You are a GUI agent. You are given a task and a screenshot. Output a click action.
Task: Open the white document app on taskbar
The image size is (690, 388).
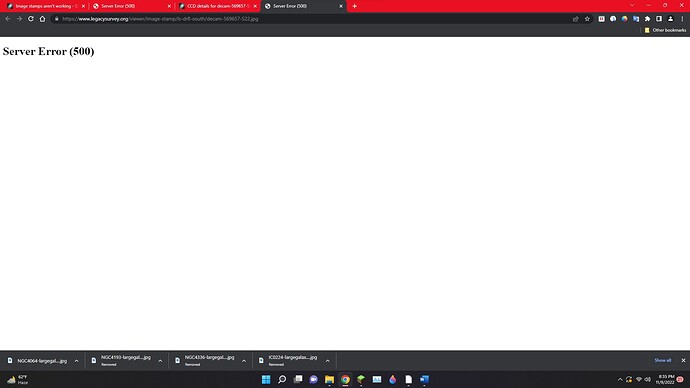409,379
